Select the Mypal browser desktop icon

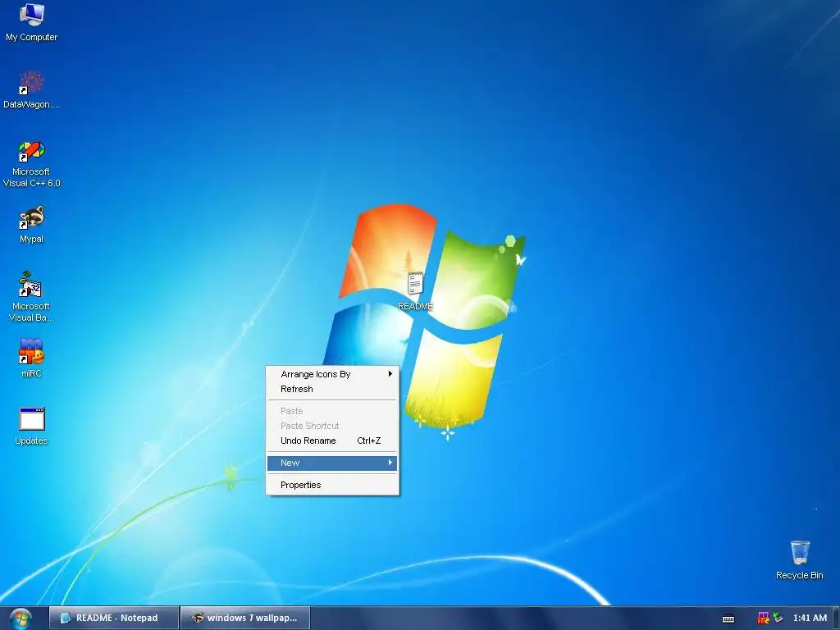click(x=32, y=224)
